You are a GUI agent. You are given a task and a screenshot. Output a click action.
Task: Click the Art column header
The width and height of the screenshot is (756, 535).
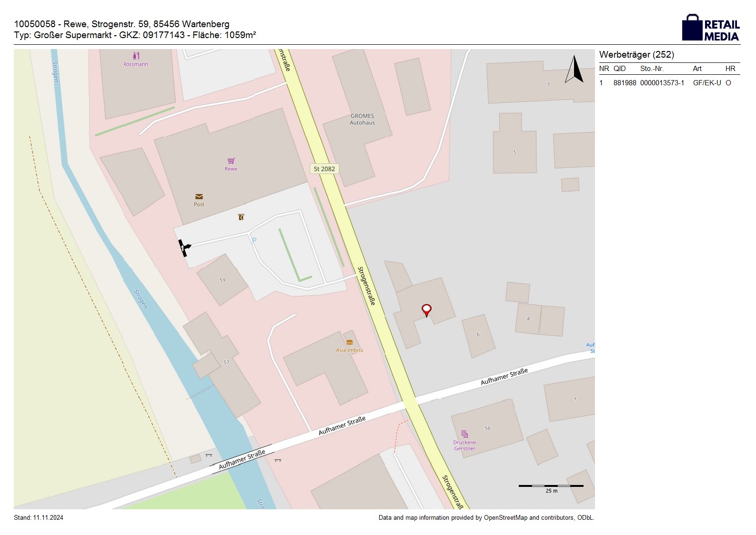pyautogui.click(x=697, y=69)
